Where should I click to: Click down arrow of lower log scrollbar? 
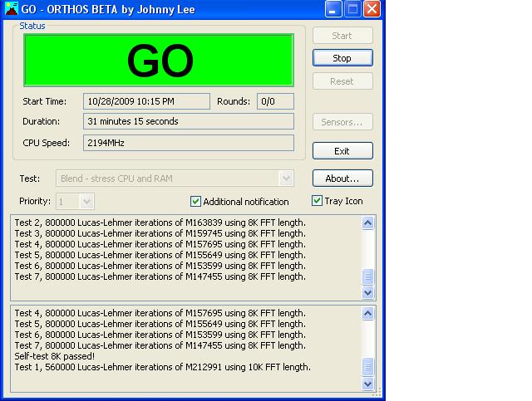pos(367,384)
